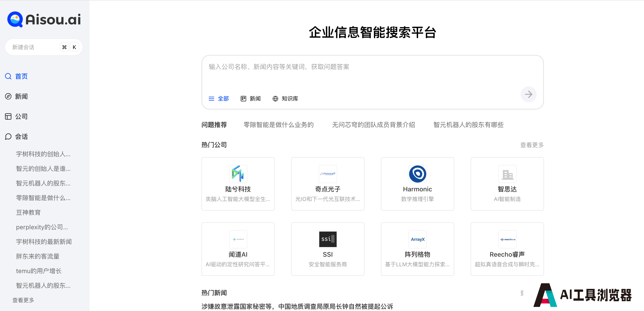Viewport: 644px width, 311px height.
Task: Click the 公司 layout icon in sidebar
Action: pos(8,116)
